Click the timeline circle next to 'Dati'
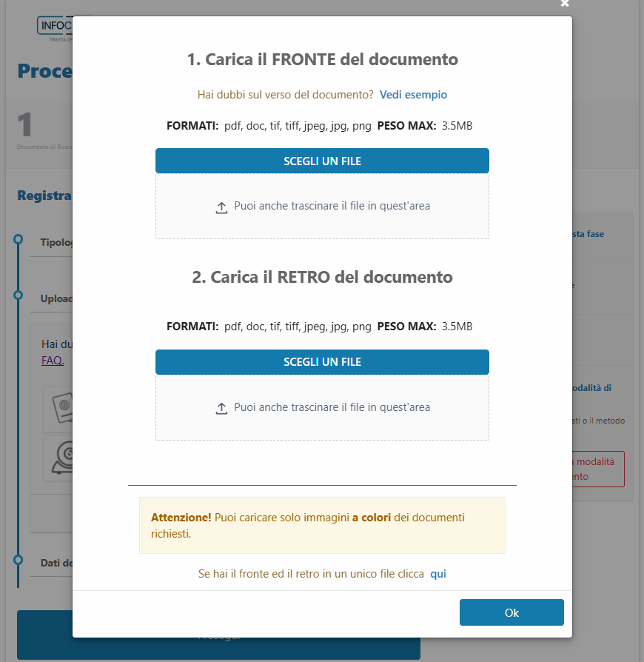 click(x=18, y=560)
